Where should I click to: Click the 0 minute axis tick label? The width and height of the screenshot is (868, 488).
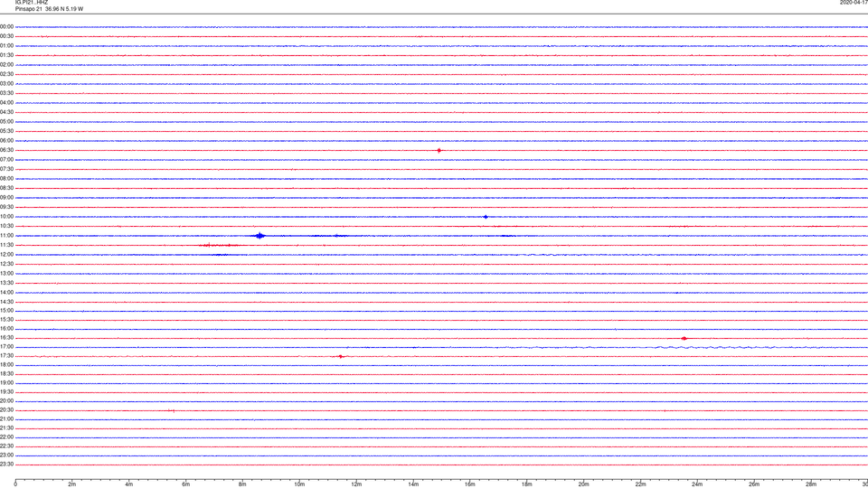[x=15, y=484]
